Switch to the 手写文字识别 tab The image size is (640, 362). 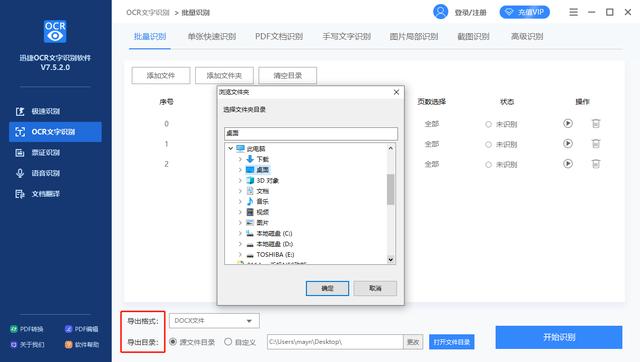pyautogui.click(x=347, y=36)
